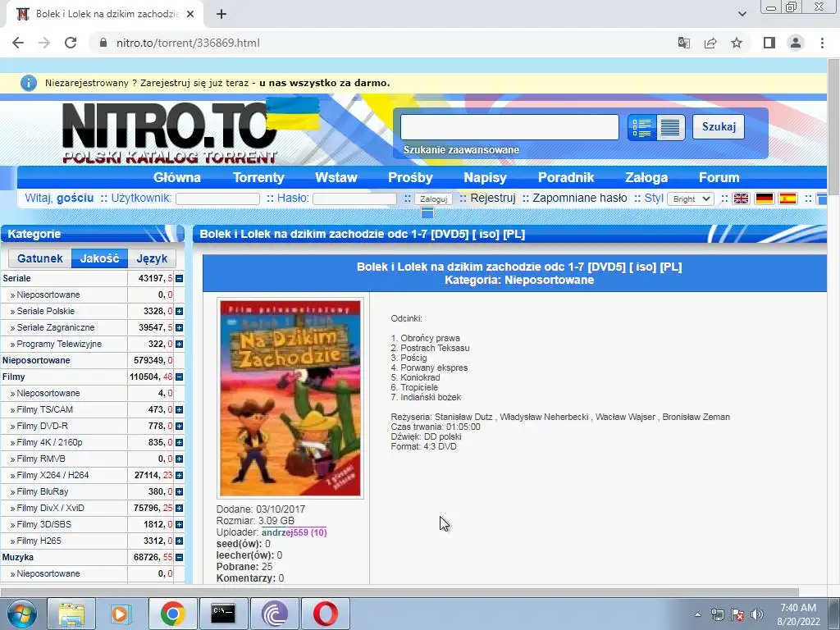Collapse the Muzyka category
Image resolution: width=840 pixels, height=630 pixels.
tap(180, 558)
